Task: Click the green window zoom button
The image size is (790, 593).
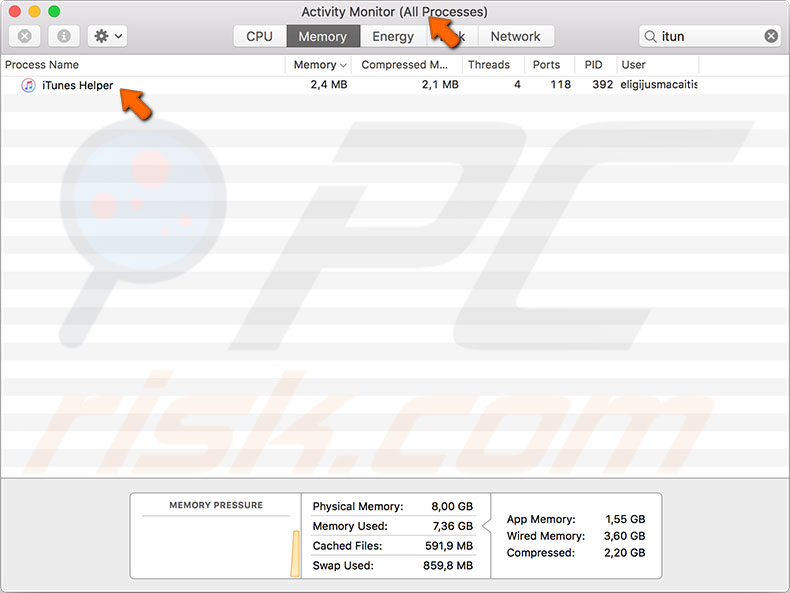Action: [x=54, y=11]
